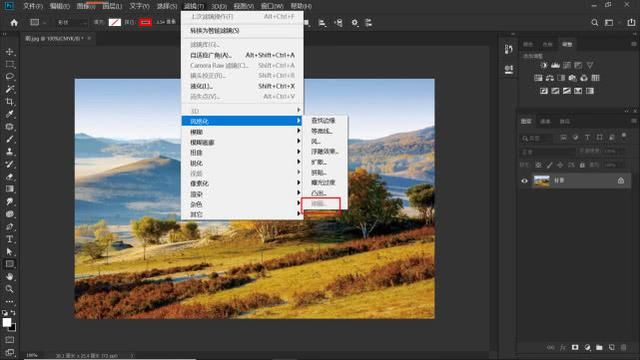Select the Move tool
640x360 pixels.
point(10,52)
